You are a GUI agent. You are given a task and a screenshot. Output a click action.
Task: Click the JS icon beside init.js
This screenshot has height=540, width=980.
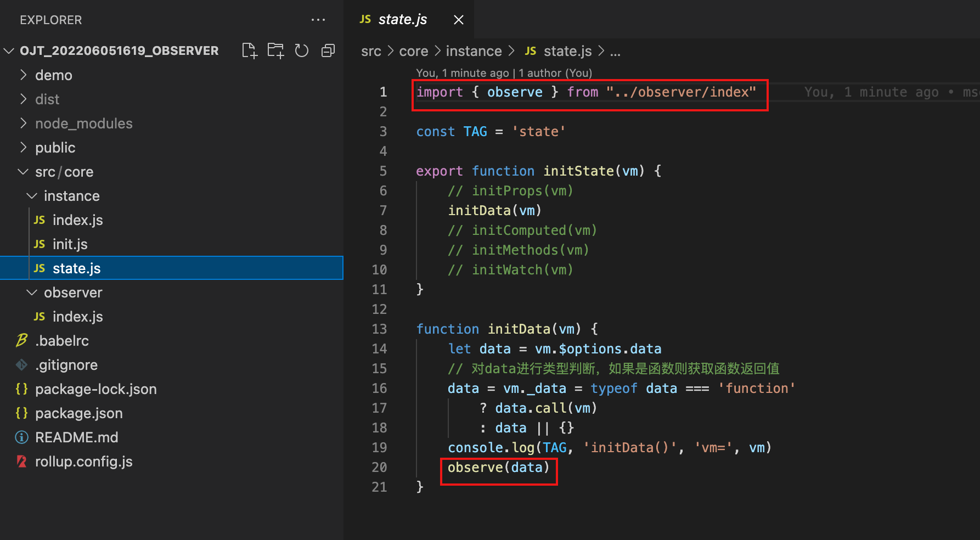tap(39, 244)
